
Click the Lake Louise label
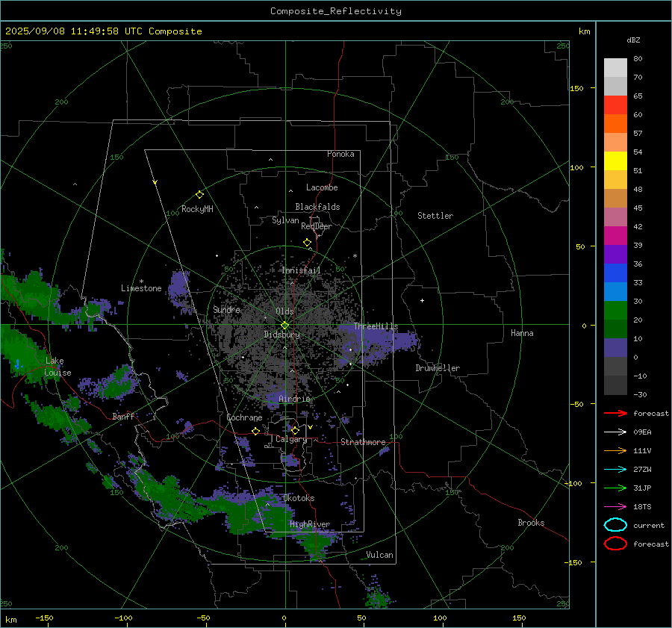[57, 367]
